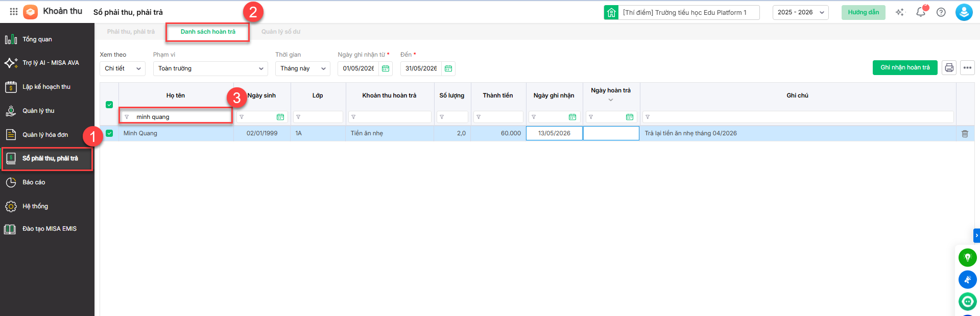Click the Họ tên column header

(176, 95)
